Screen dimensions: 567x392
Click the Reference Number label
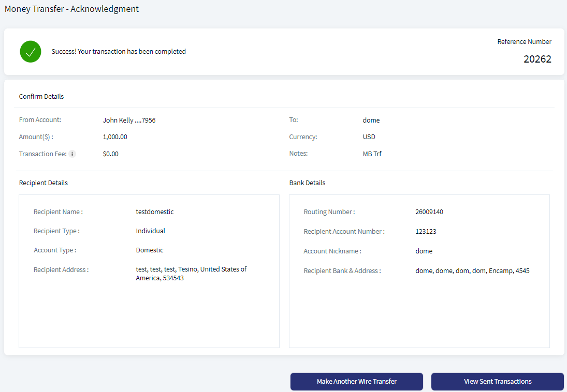(x=525, y=42)
